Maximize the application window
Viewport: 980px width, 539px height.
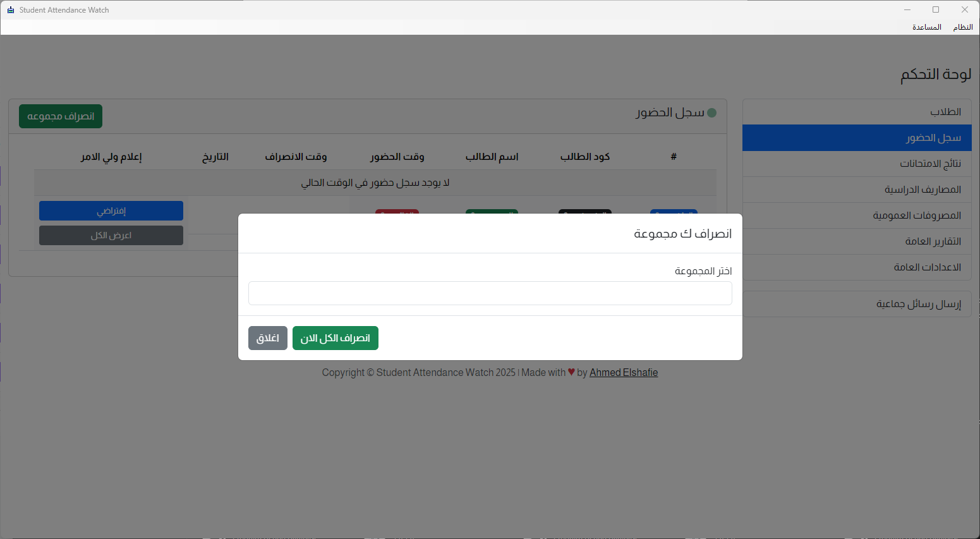click(935, 9)
